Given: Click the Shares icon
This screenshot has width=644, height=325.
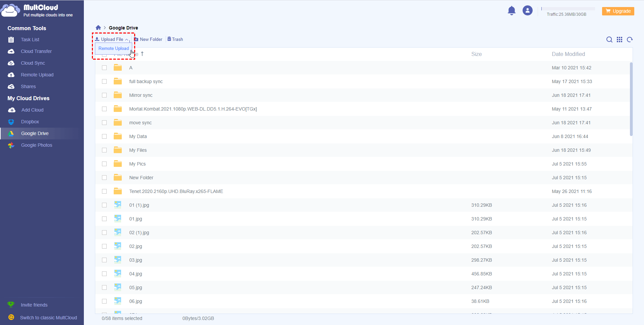Looking at the screenshot, I should (11, 86).
